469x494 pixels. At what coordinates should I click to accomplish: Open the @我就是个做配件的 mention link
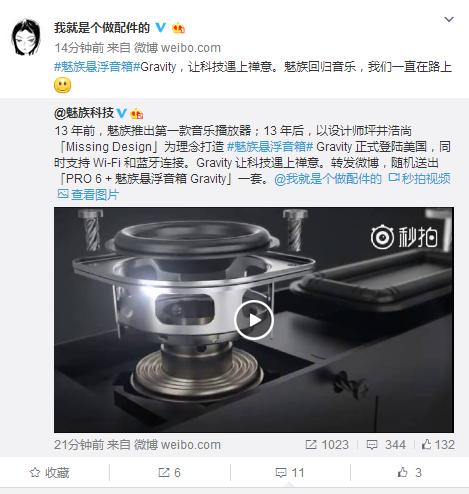coord(328,179)
